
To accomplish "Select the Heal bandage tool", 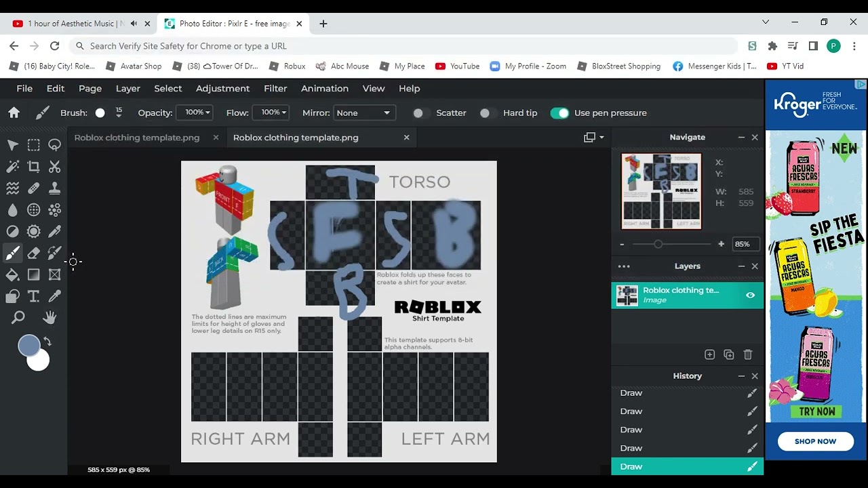I will [33, 188].
